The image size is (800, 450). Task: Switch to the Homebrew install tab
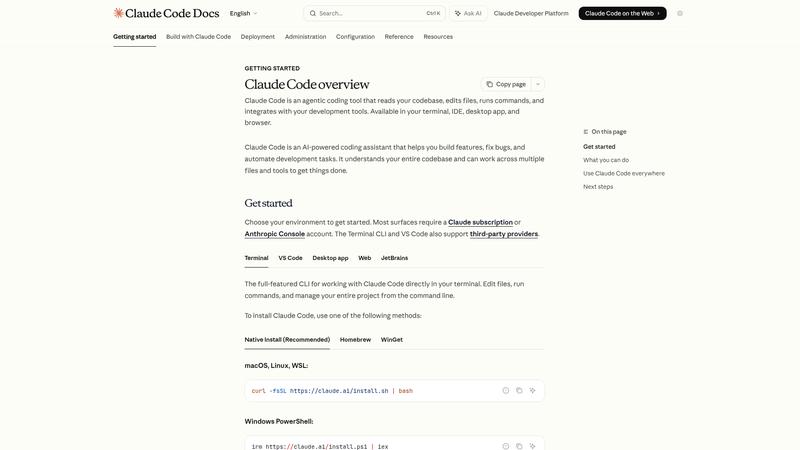(x=356, y=340)
